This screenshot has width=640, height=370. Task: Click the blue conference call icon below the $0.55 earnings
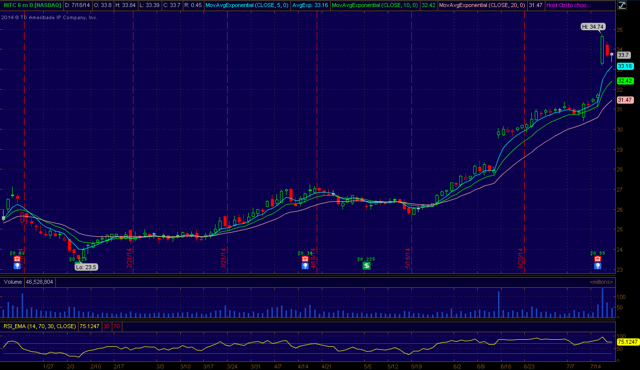point(598,266)
